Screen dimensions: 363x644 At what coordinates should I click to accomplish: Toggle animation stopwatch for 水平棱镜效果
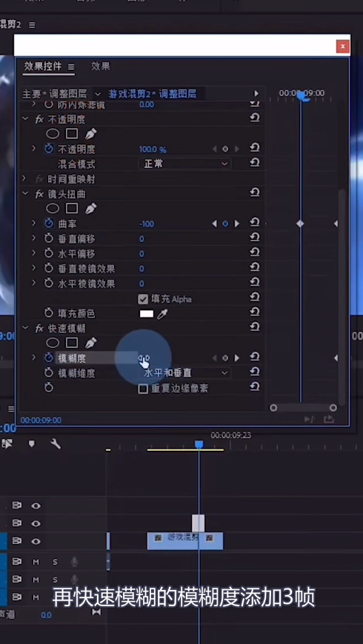coord(49,284)
